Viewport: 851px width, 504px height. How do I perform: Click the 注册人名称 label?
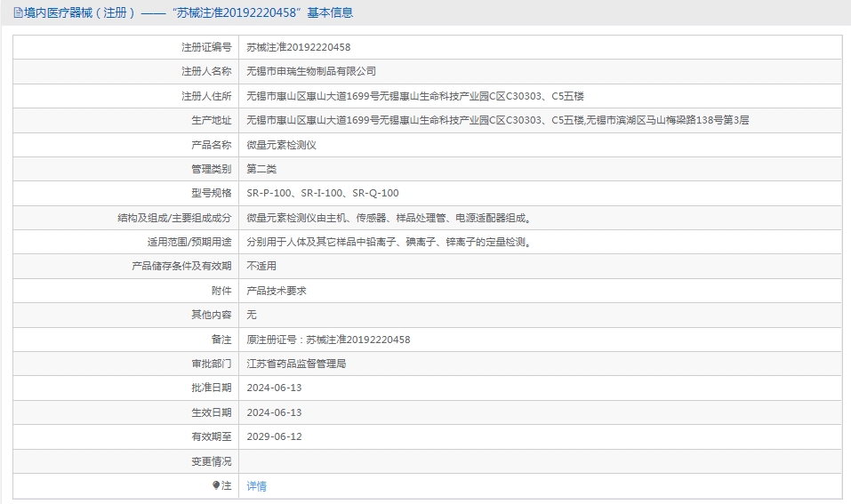[206, 72]
